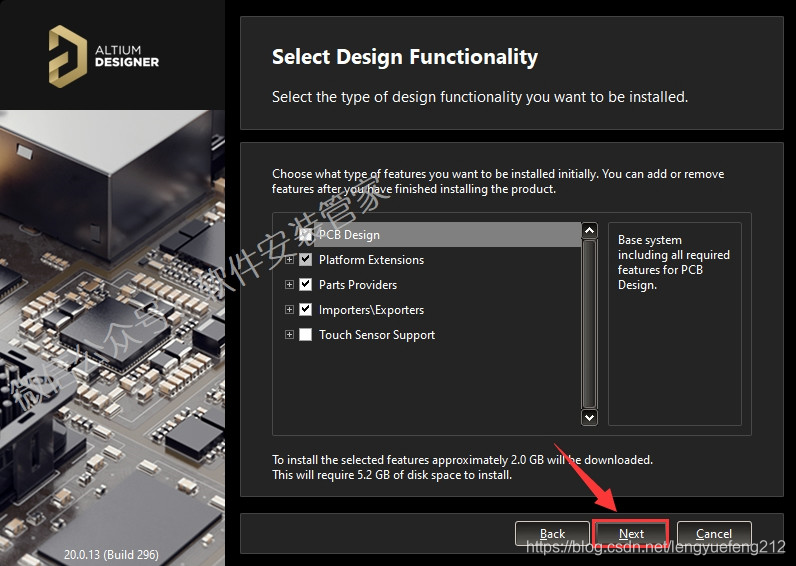Cancel the installation
Image resolution: width=796 pixels, height=566 pixels.
coord(714,534)
